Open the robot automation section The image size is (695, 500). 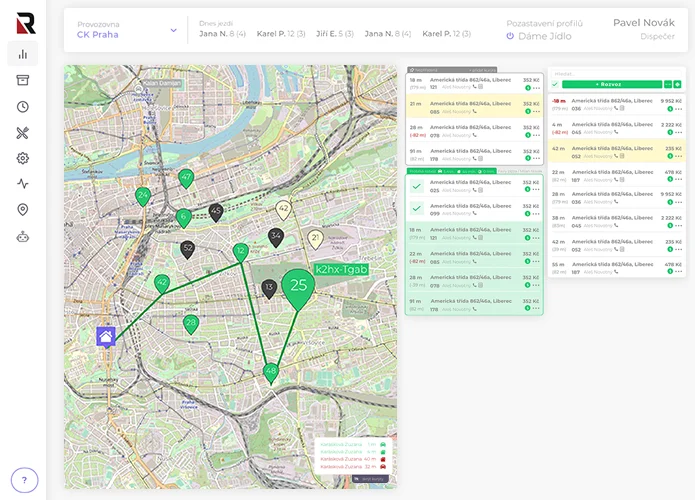(x=22, y=237)
